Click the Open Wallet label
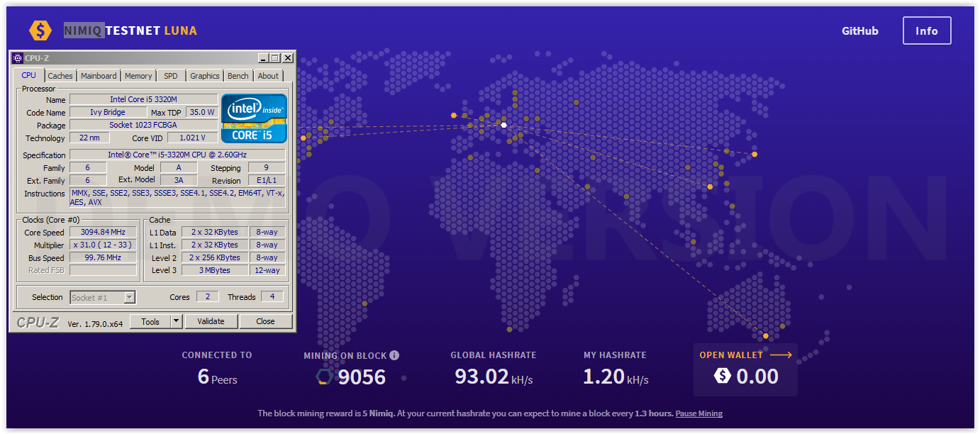980x434 pixels. tap(731, 355)
